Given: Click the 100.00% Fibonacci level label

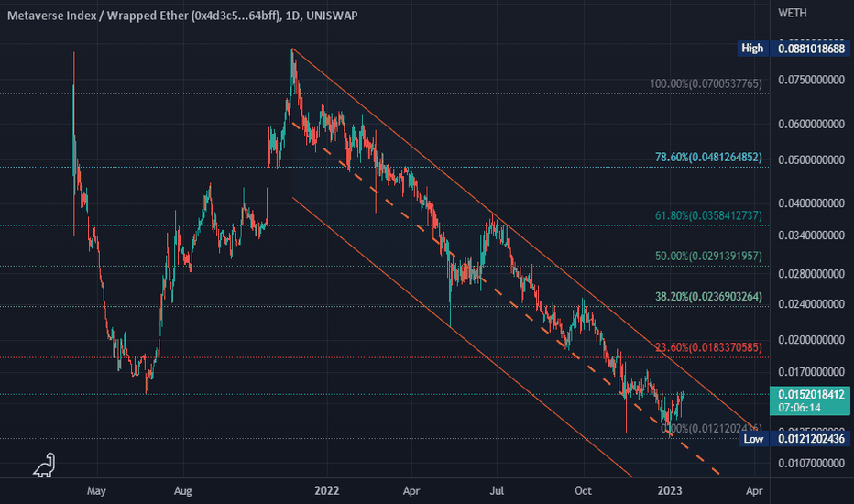Looking at the screenshot, I should click(x=706, y=84).
